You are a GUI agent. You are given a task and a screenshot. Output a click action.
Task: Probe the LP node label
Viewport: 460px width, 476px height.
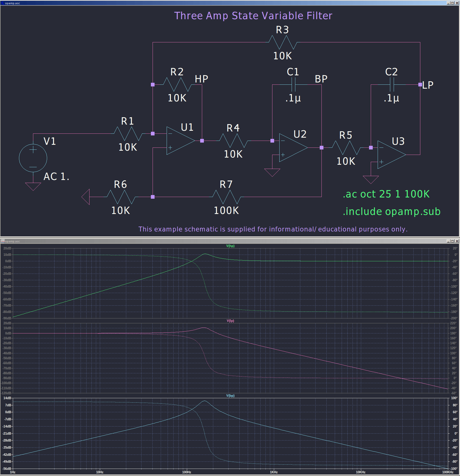coord(428,85)
